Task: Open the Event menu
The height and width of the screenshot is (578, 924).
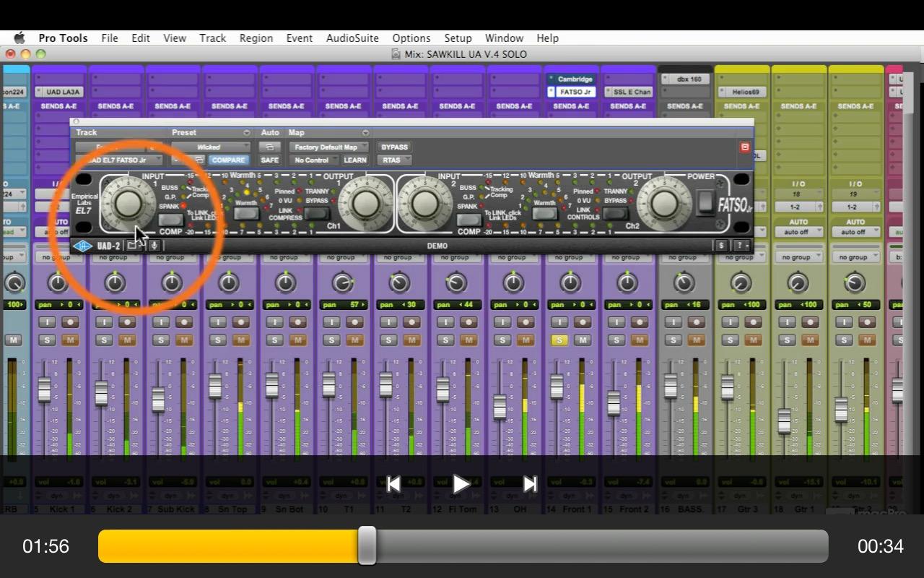Action: 299,38
